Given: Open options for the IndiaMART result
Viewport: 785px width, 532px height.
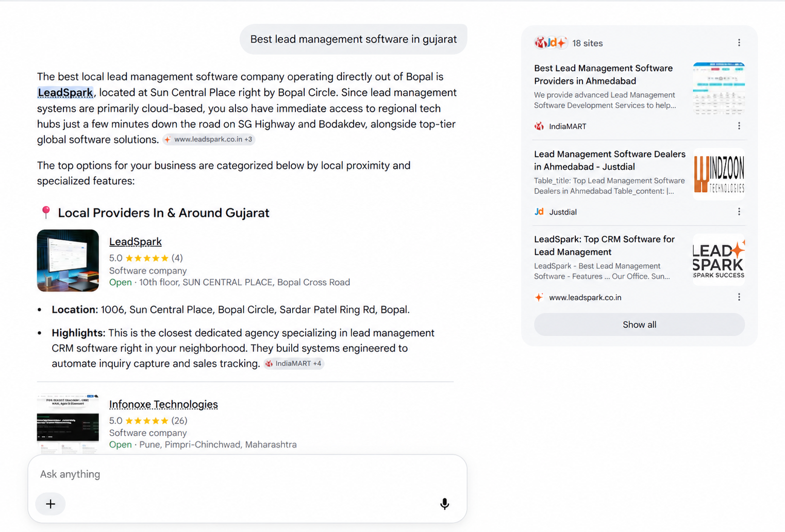Looking at the screenshot, I should [739, 126].
